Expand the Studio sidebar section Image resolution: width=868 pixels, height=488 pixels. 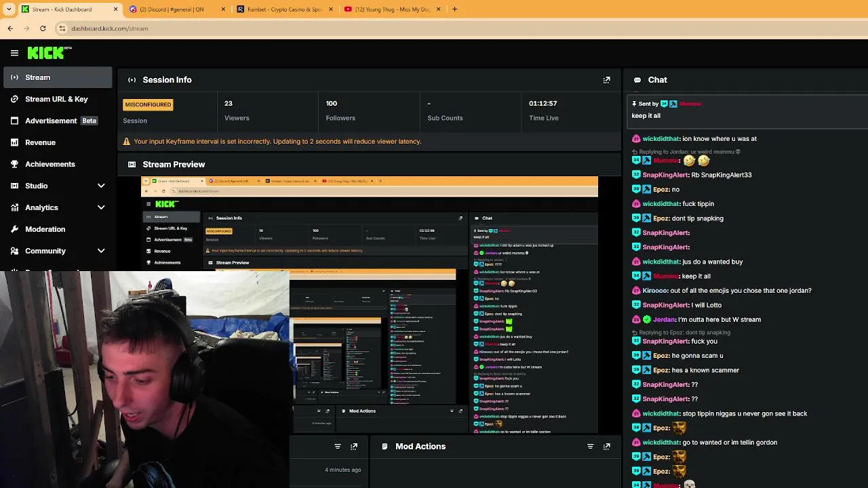[101, 186]
